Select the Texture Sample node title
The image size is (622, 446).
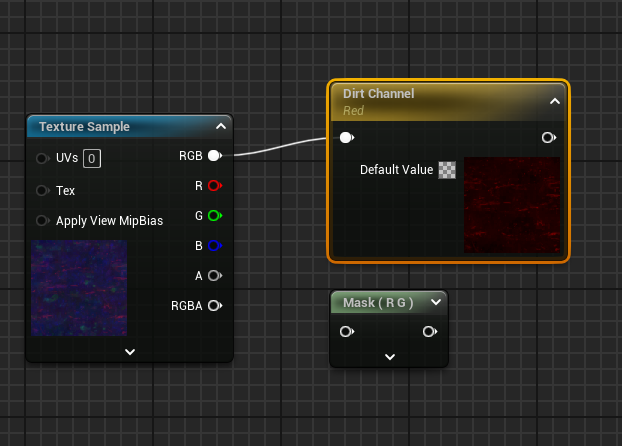click(x=84, y=127)
